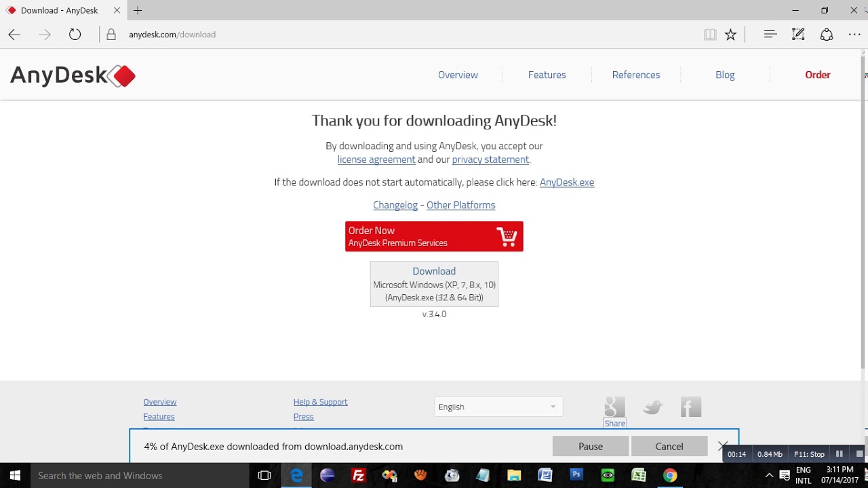Share on Google Plus icon
The width and height of the screenshot is (868, 488).
[x=614, y=407]
